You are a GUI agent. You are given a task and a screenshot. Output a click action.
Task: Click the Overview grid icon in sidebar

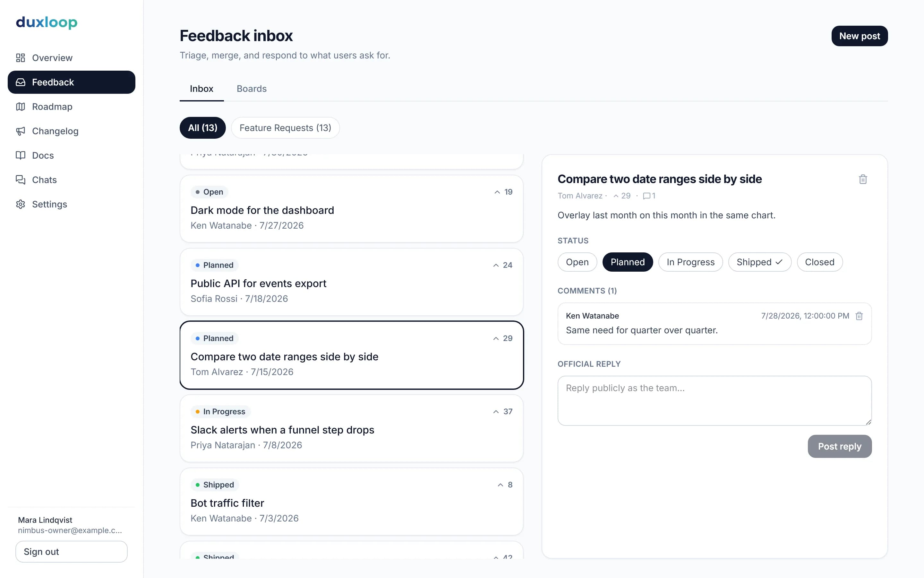pyautogui.click(x=21, y=58)
